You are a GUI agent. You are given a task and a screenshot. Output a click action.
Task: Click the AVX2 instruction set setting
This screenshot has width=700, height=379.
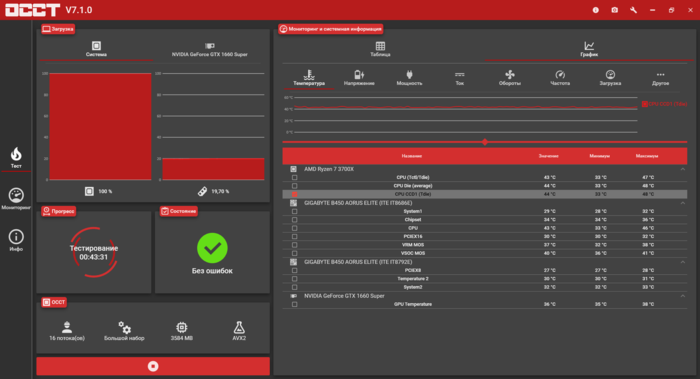[x=239, y=331]
